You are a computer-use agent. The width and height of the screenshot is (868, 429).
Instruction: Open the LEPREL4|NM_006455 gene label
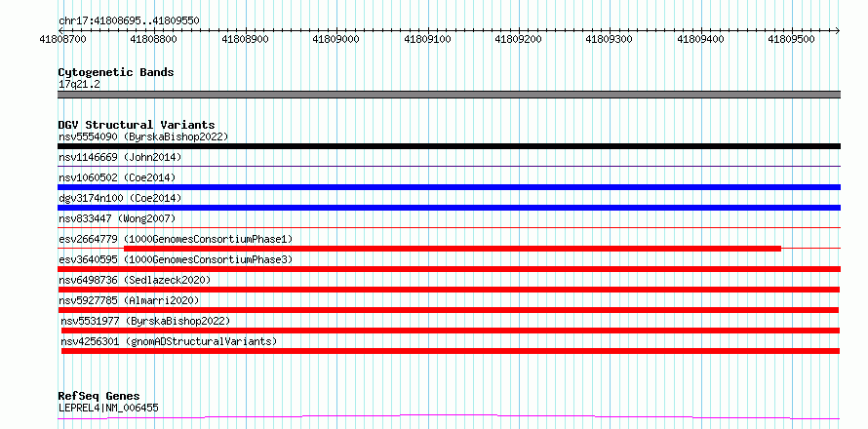[x=108, y=408]
